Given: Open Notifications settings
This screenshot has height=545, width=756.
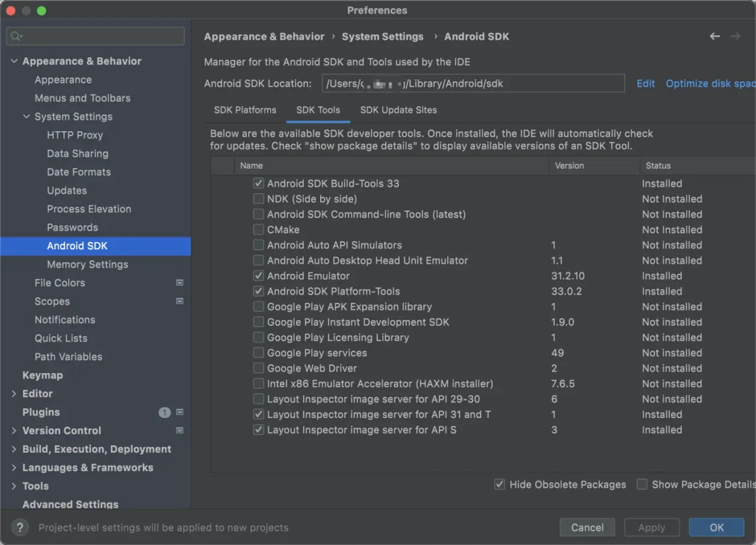Looking at the screenshot, I should coord(65,320).
